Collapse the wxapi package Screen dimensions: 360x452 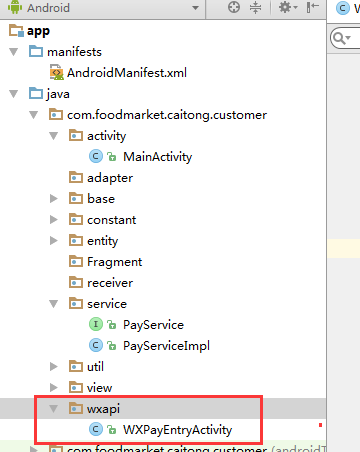pos(54,409)
